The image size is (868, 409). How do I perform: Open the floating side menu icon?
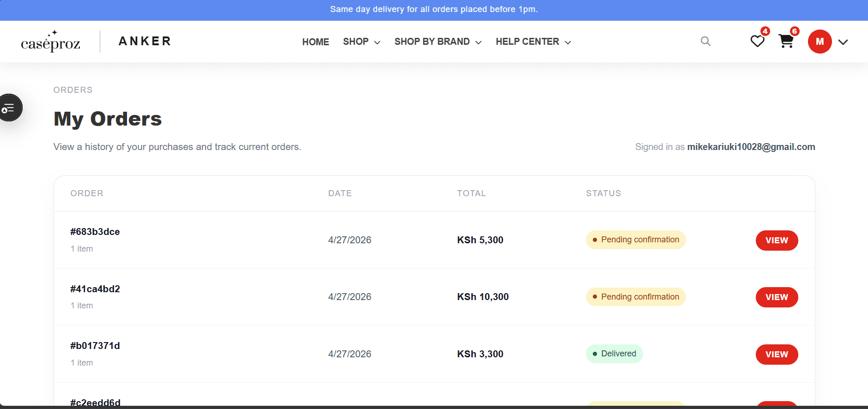[9, 108]
